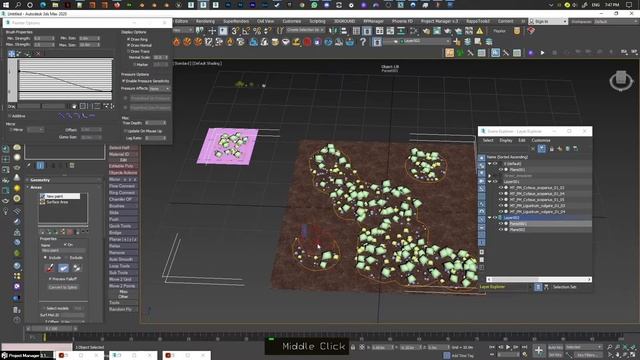Click the taskbar search magnifier icon
This screenshot has height=360, width=640.
pos(18,5)
